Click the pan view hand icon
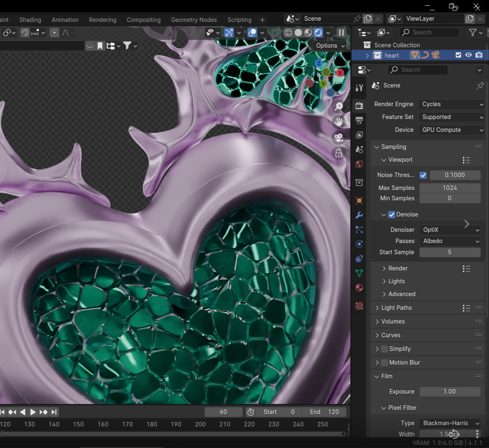The width and height of the screenshot is (489, 448). [339, 122]
